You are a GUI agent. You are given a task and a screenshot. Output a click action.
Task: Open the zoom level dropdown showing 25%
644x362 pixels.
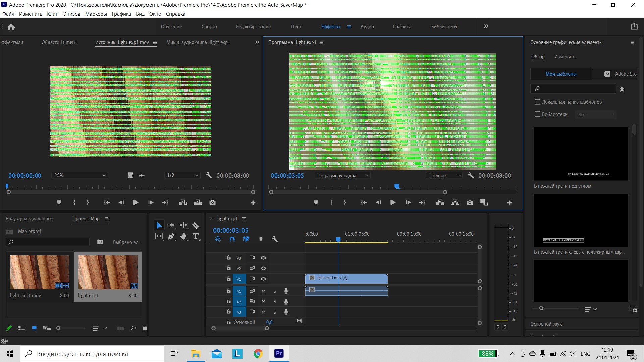coord(79,175)
